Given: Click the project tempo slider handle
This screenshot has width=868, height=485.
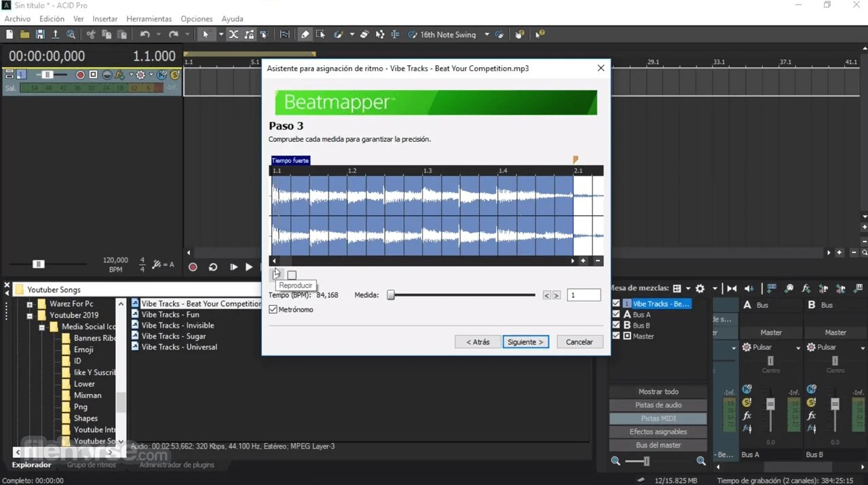Looking at the screenshot, I should (x=39, y=264).
